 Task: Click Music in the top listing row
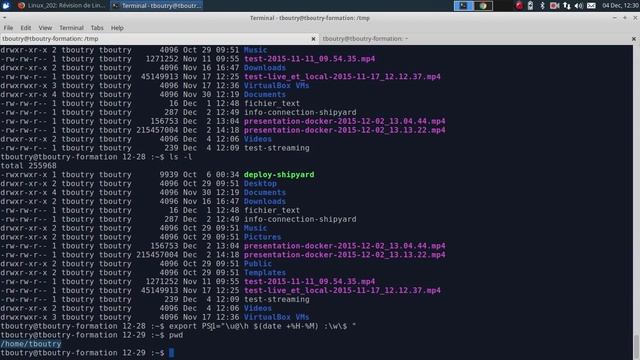tap(256, 50)
